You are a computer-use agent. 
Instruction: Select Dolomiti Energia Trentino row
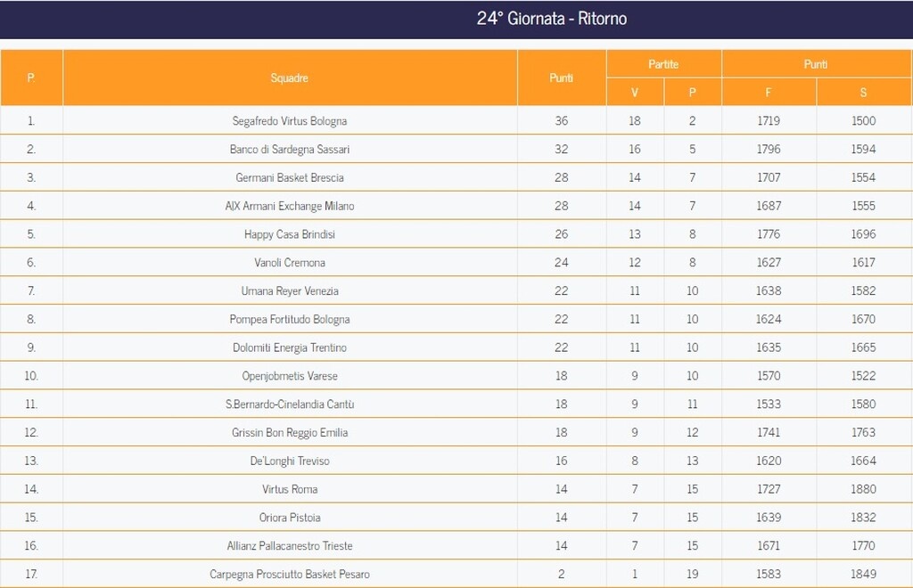pyautogui.click(x=290, y=347)
